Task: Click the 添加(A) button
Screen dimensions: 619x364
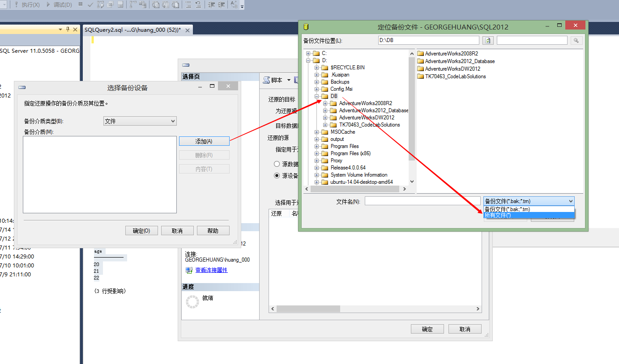Action: 204,141
